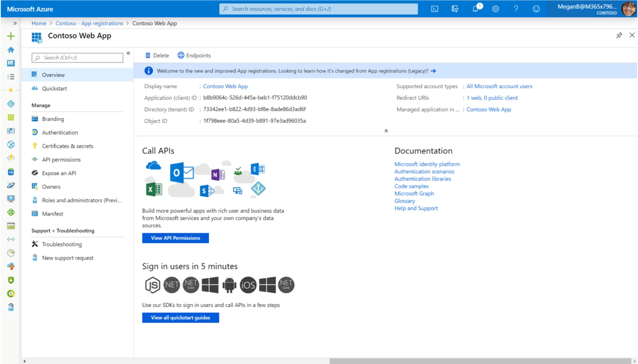Click the help question mark icon
Screen dimensions: 638x364
516,9
